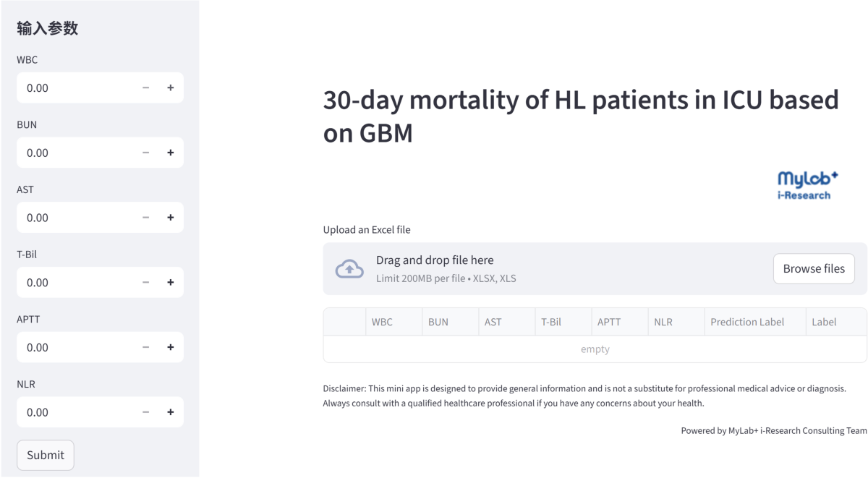Increase the NLR value with plus
The height and width of the screenshot is (478, 868).
(171, 412)
